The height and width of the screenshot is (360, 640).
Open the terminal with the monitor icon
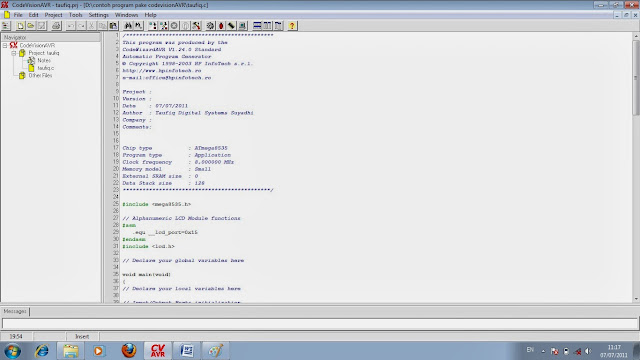242,26
